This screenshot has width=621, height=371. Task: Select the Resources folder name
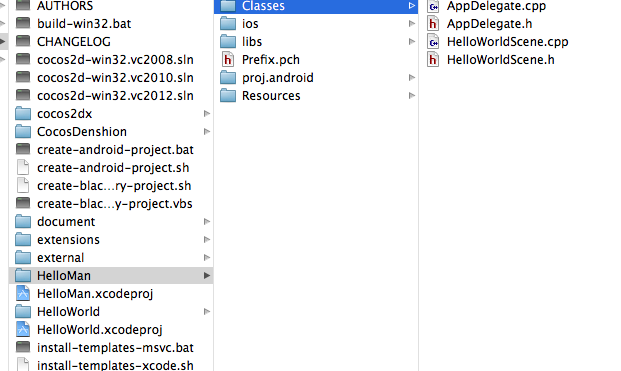[x=271, y=96]
